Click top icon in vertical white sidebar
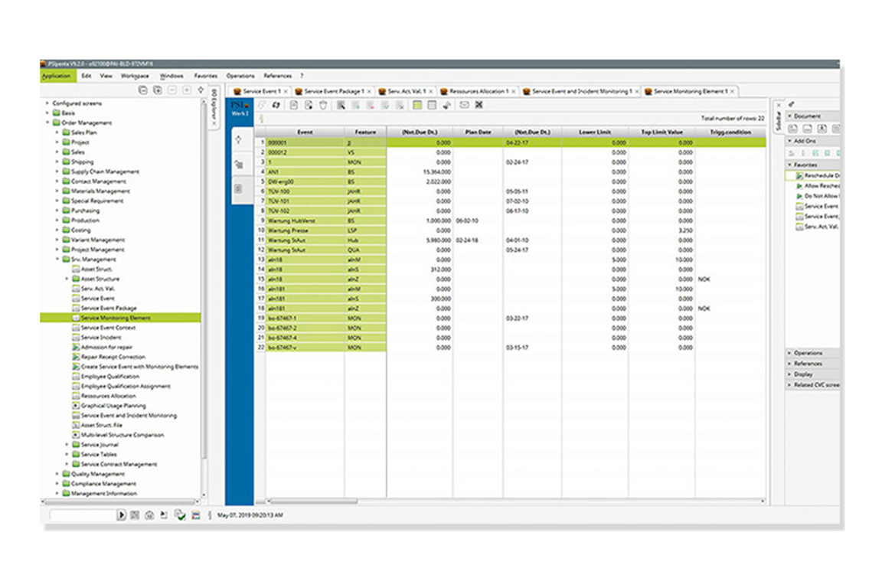The image size is (882, 588). (x=239, y=139)
